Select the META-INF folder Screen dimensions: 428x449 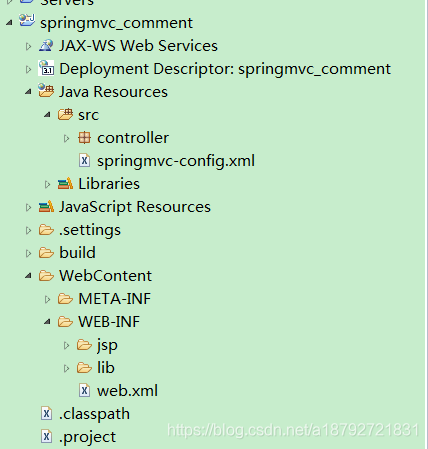point(115,298)
